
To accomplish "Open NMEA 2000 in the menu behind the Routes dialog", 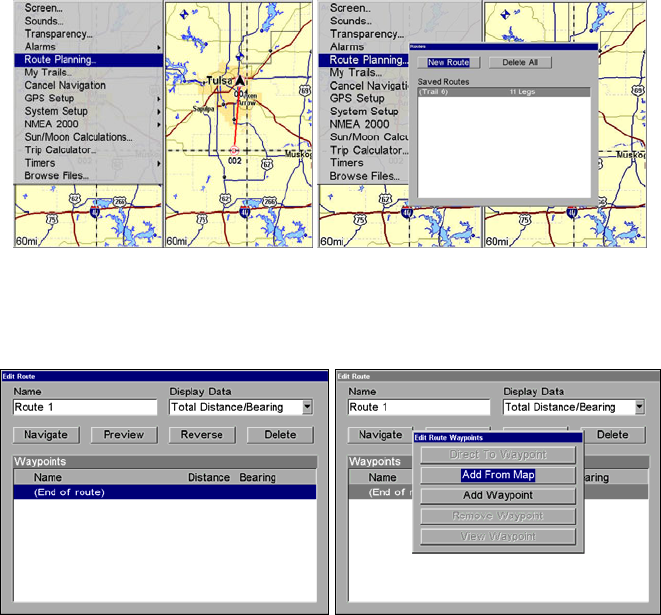I will coord(359,124).
